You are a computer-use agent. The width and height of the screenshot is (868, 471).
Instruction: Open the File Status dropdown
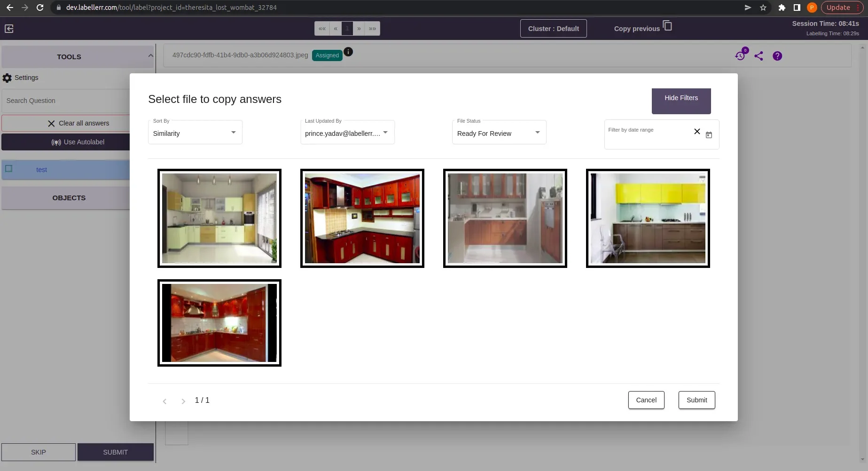(x=499, y=133)
